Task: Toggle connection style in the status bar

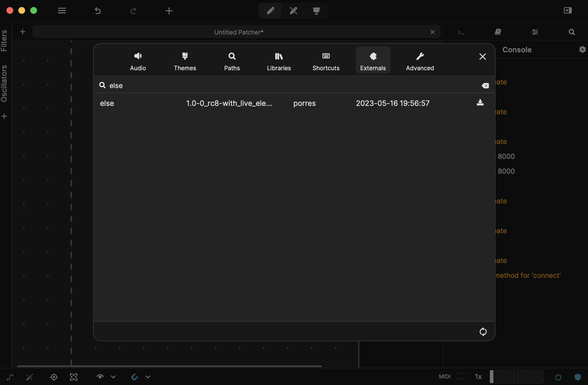Action: [x=10, y=377]
